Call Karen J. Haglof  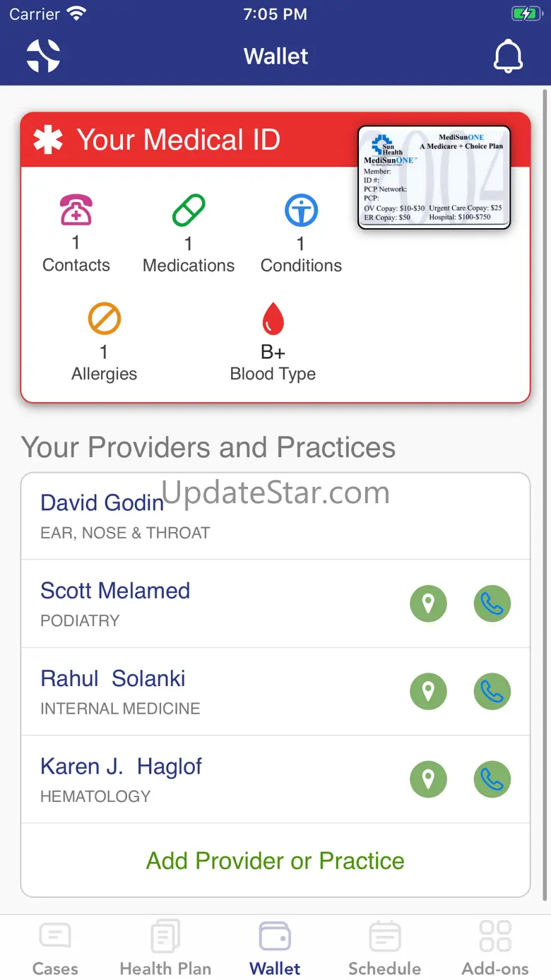tap(492, 779)
